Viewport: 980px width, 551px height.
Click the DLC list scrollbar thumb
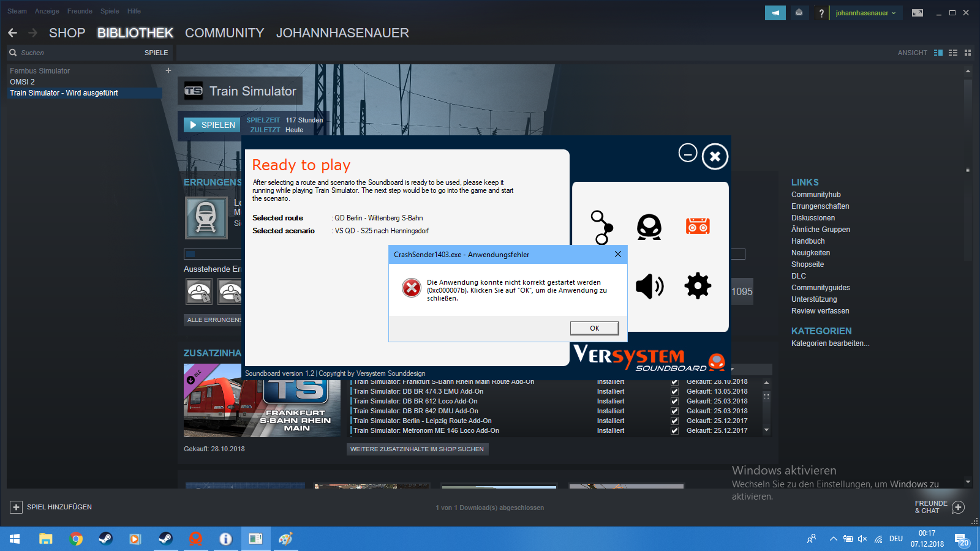[766, 395]
